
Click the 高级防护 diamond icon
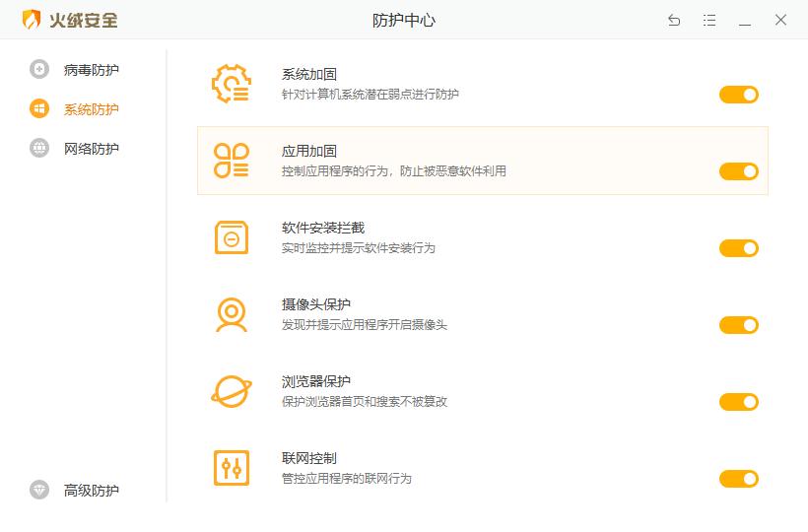[39, 490]
